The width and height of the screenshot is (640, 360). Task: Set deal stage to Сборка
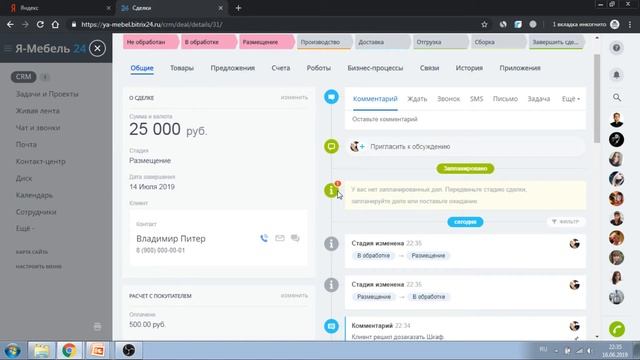click(498, 42)
